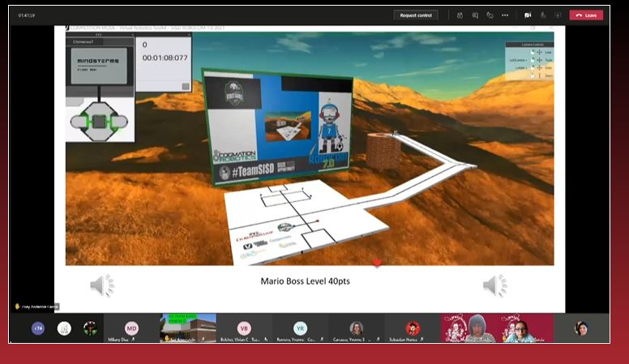Select the far-right participant photo avatar

pos(581,328)
